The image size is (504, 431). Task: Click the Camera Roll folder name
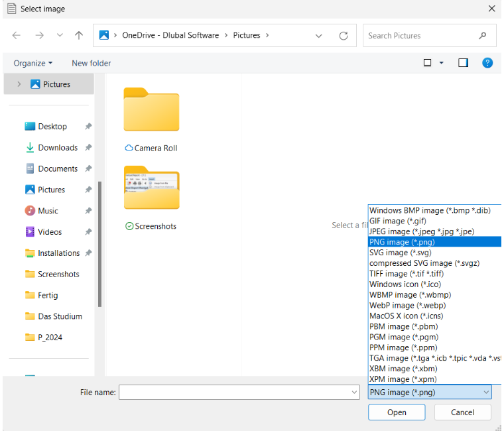click(x=156, y=148)
